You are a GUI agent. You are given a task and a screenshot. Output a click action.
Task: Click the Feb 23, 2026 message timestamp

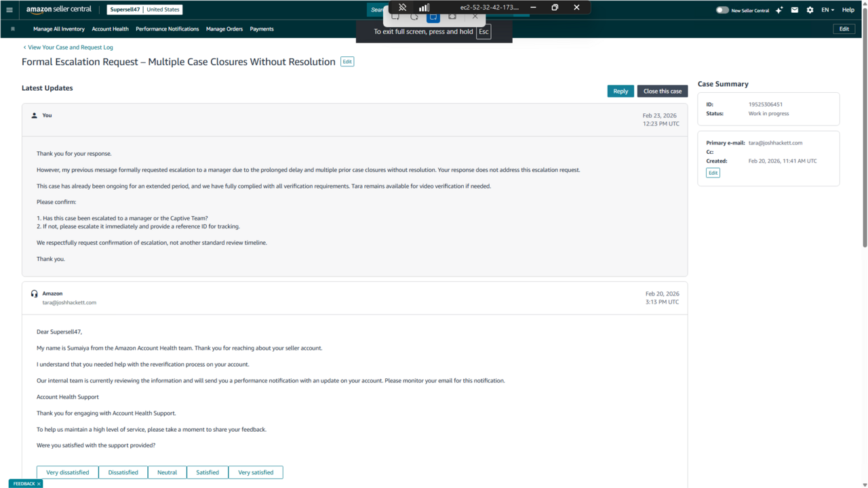coord(660,119)
